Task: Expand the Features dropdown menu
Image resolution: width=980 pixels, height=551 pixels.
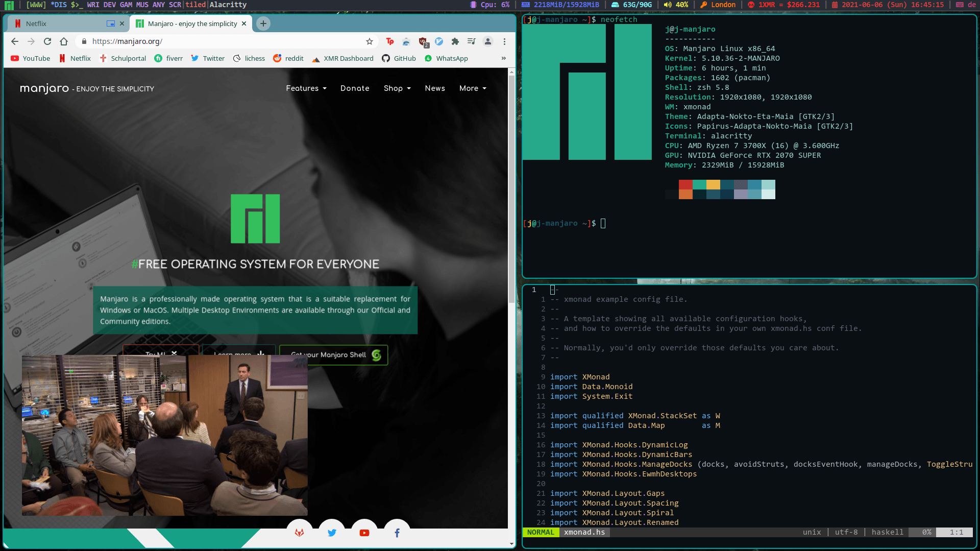Action: (x=306, y=88)
